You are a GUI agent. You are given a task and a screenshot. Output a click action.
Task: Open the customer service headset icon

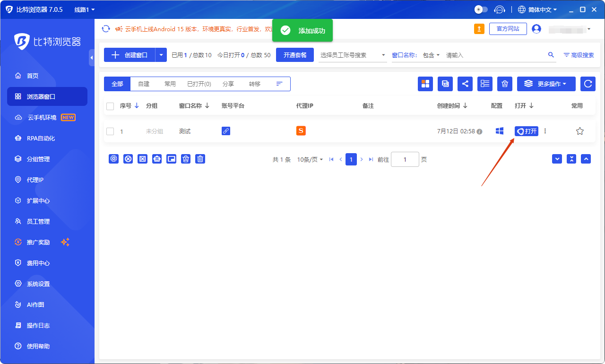[500, 9]
